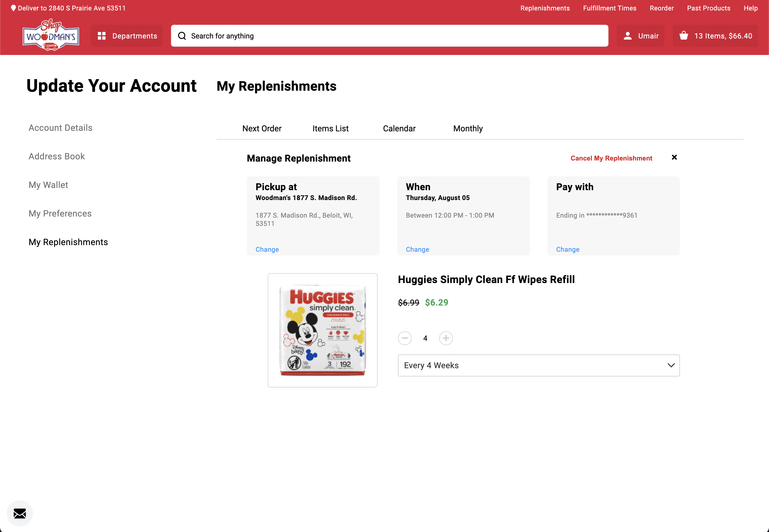Switch to the Next Order tab
Image resolution: width=769 pixels, height=532 pixels.
pos(262,128)
